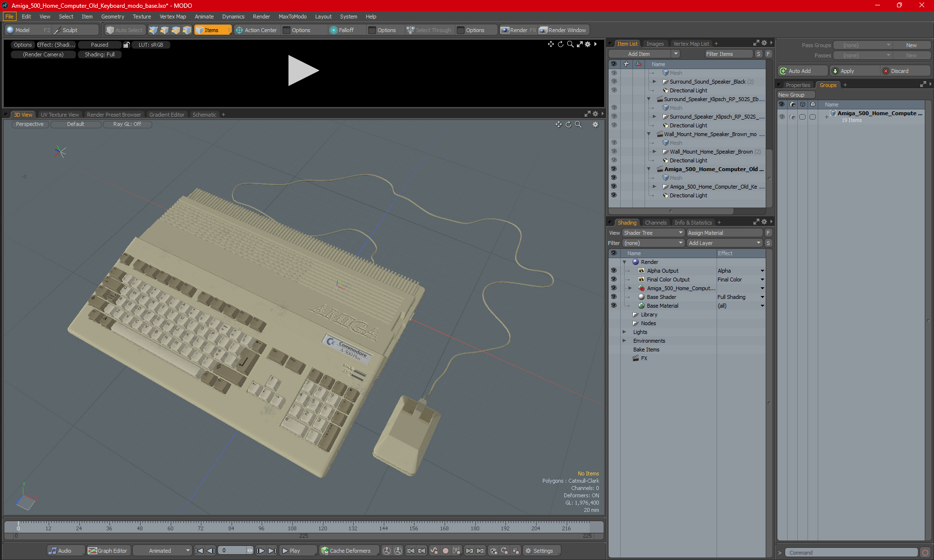Switch to UV Texture View tab
The width and height of the screenshot is (934, 560).
59,114
